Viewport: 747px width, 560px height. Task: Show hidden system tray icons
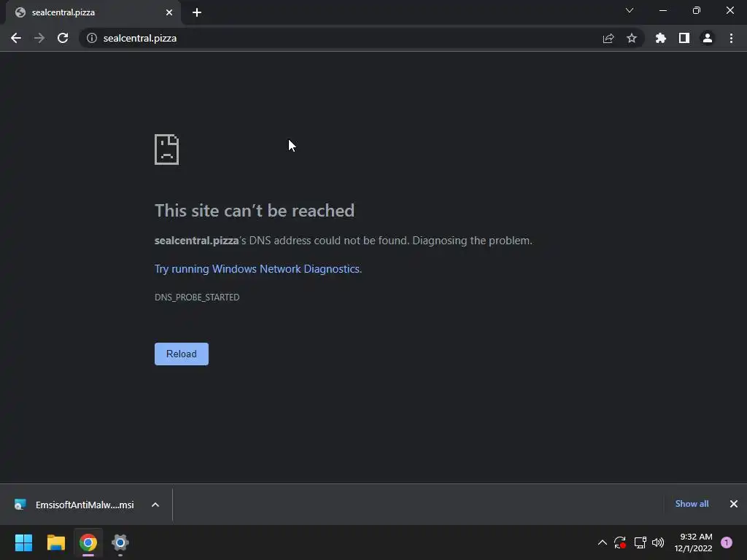pyautogui.click(x=602, y=542)
